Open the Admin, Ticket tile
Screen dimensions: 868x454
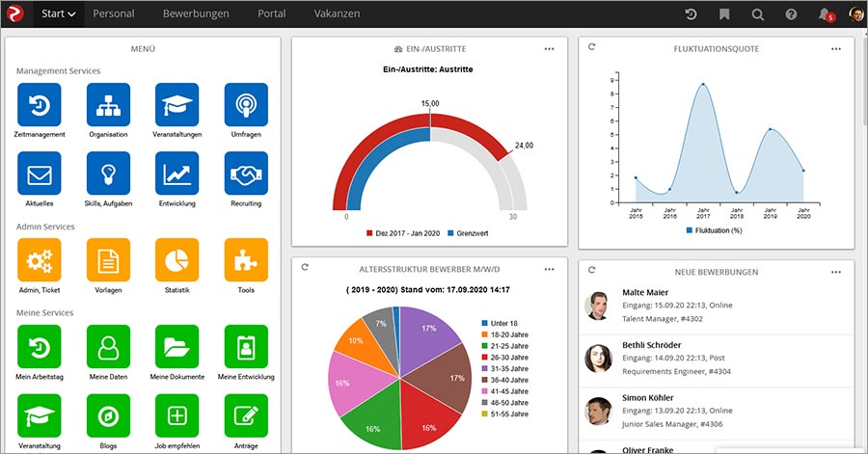[x=40, y=260]
